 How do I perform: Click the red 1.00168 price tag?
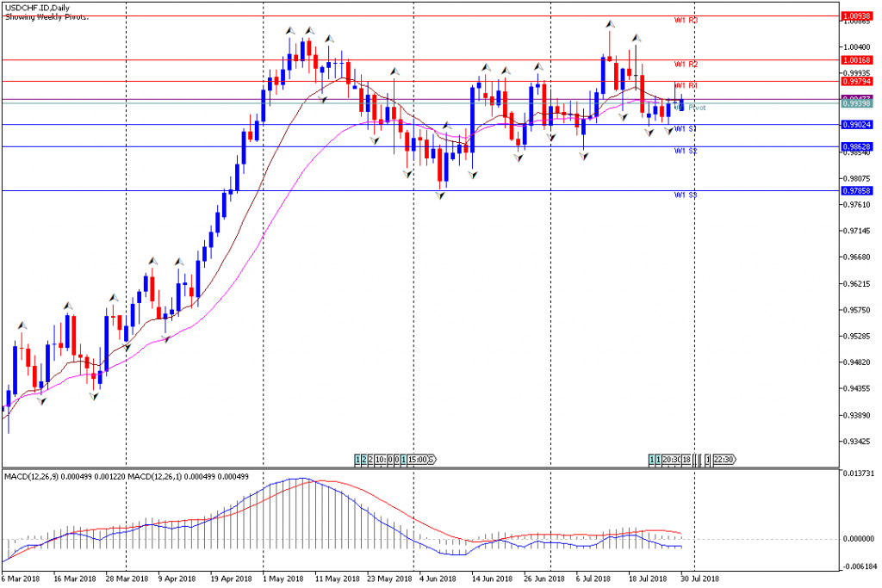(x=860, y=60)
